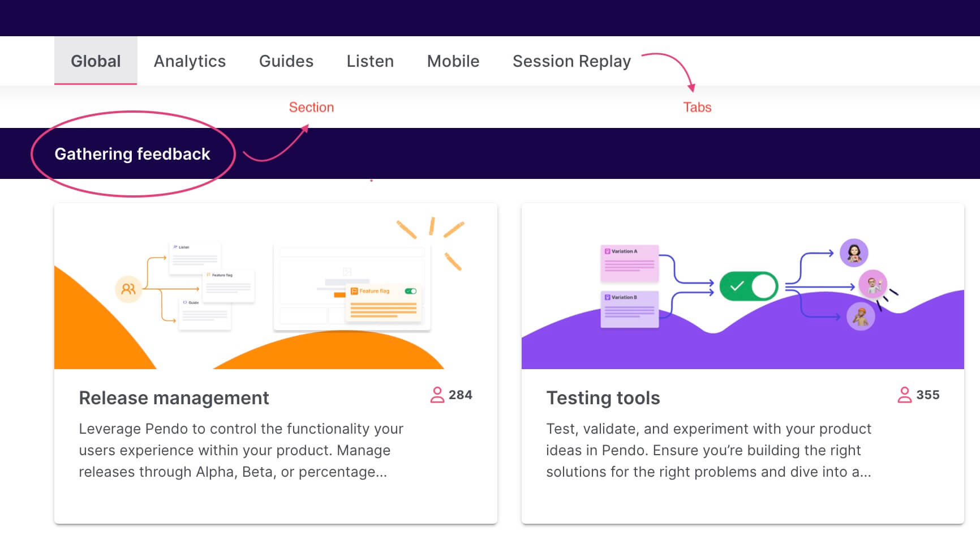Switch to the Analytics tab
980x539 pixels.
click(x=190, y=61)
